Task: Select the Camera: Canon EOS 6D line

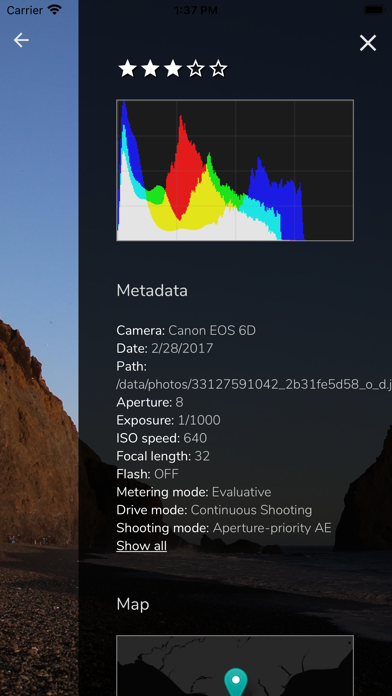Action: (186, 330)
